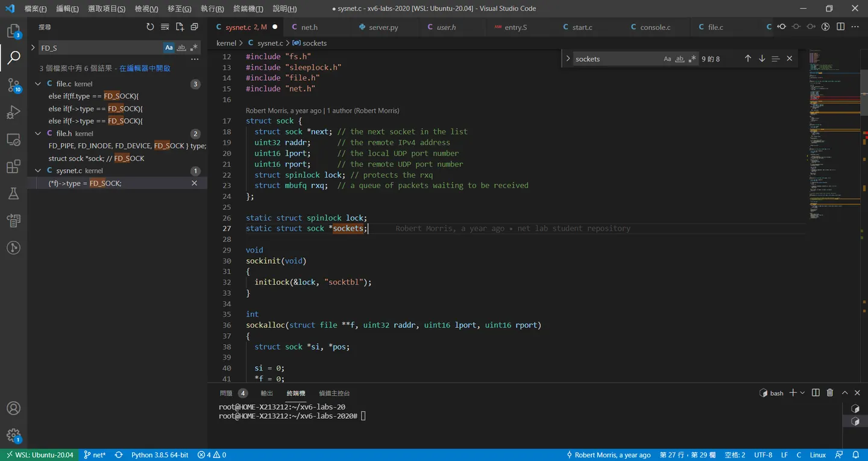
Task: Expand the replace field in find widget
Action: point(568,59)
